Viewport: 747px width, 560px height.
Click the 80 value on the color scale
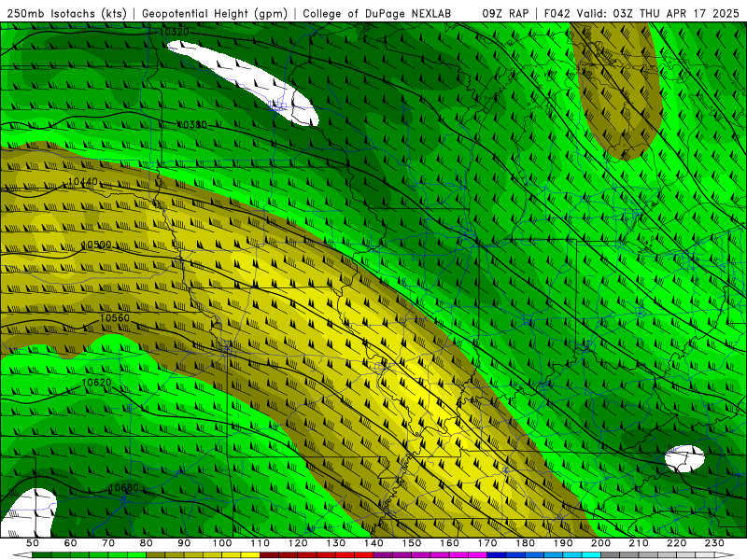[x=146, y=543]
